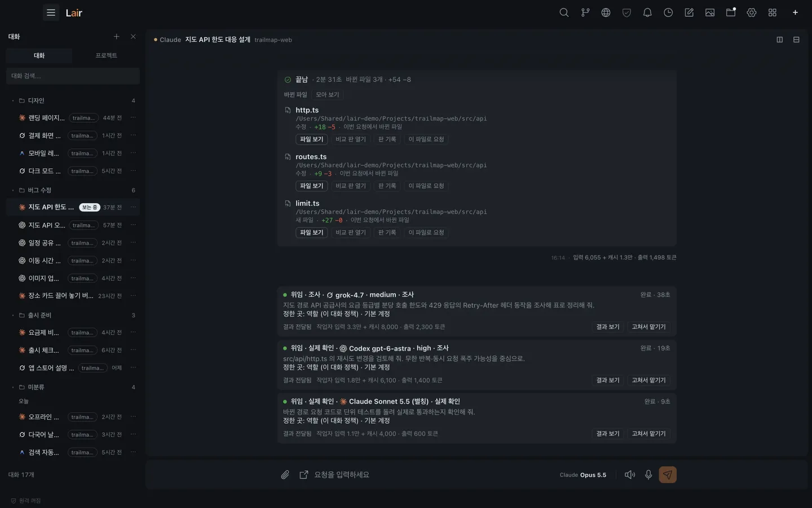812x508 pixels.
Task: Click 파일 보기 for http.ts
Action: click(x=312, y=139)
